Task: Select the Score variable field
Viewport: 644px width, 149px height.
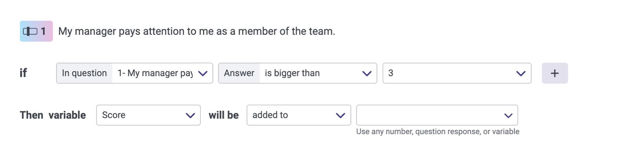Action: [148, 115]
